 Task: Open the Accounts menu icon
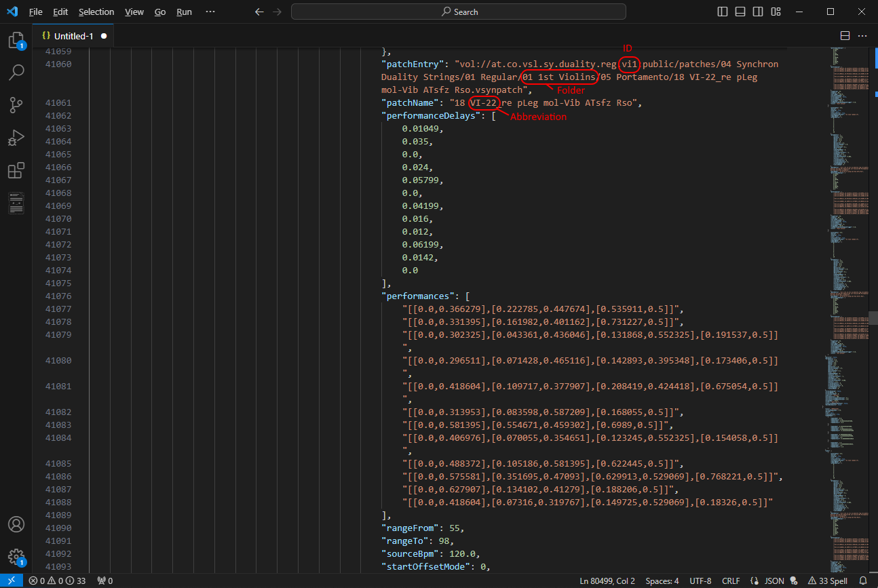point(16,524)
